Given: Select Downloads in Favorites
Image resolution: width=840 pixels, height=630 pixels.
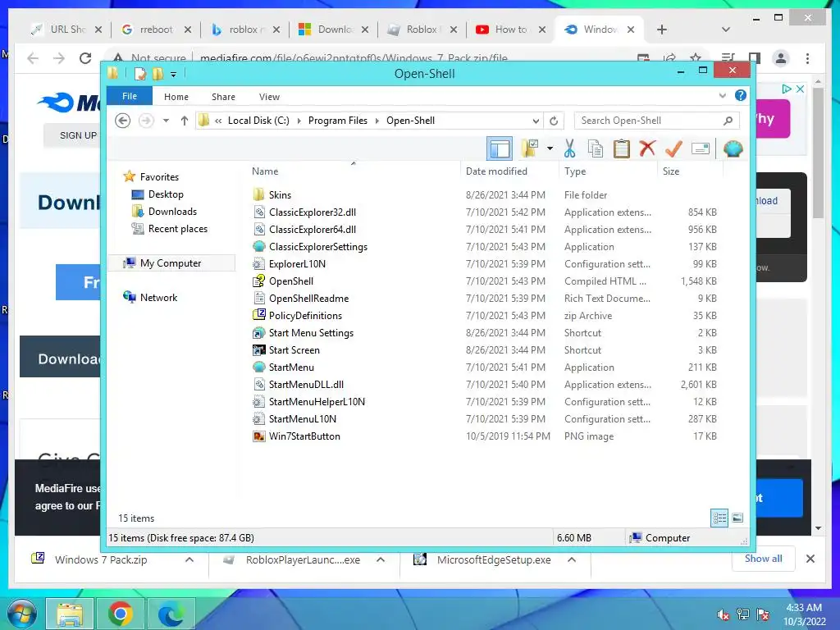Looking at the screenshot, I should (172, 211).
